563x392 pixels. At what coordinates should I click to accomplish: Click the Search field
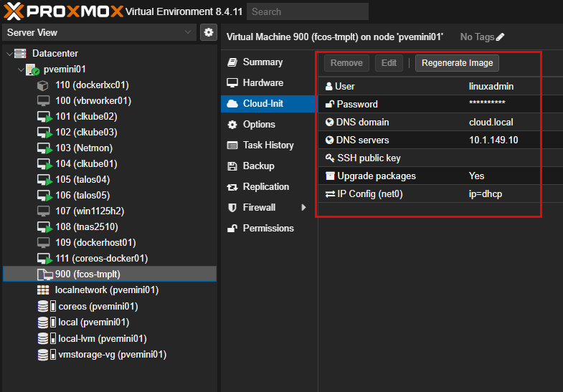[x=308, y=12]
